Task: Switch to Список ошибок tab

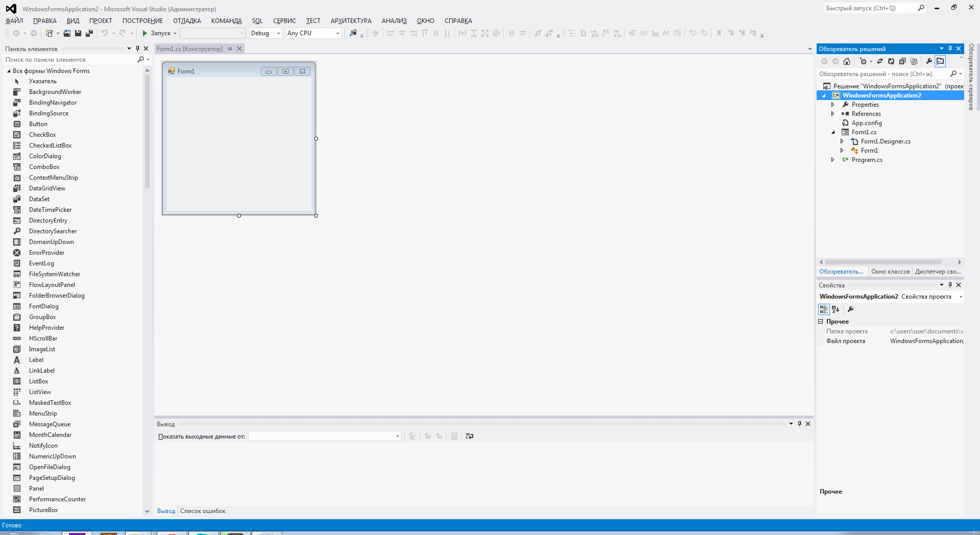Action: click(x=203, y=511)
